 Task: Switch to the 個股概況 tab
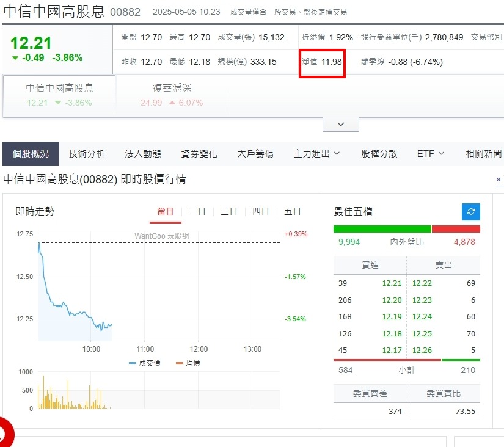click(31, 154)
